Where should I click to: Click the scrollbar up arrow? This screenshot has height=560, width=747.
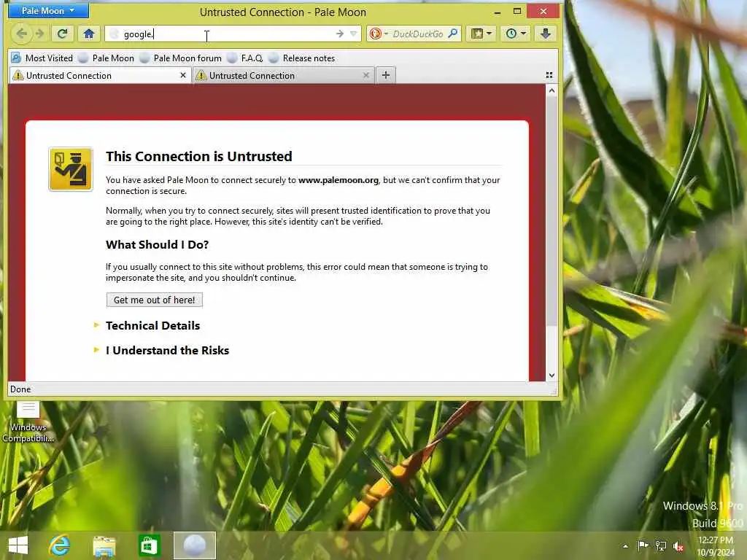551,90
